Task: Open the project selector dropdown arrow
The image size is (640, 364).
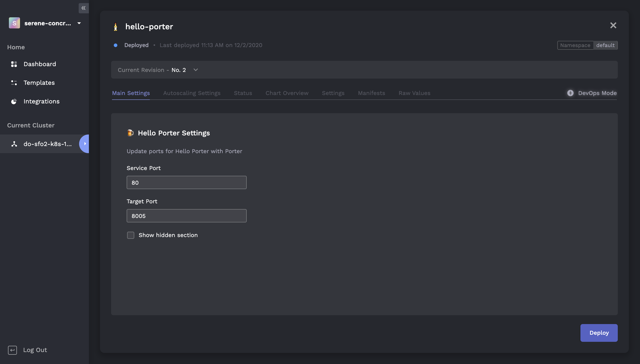Action: click(x=79, y=23)
